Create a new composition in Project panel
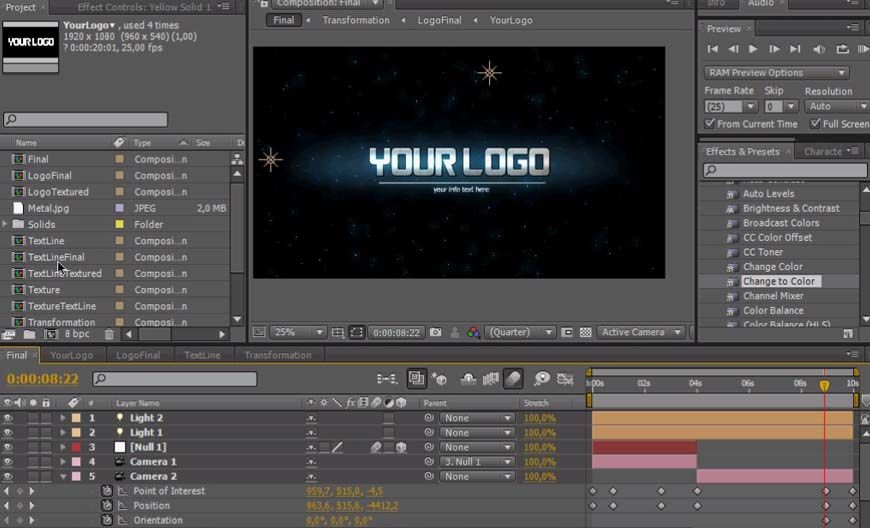 coord(50,334)
